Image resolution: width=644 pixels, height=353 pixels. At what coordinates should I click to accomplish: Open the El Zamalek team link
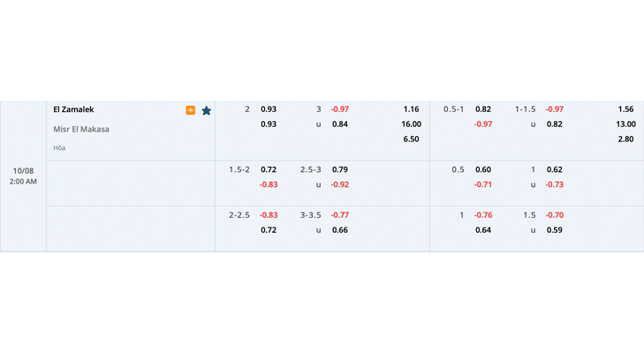click(73, 109)
